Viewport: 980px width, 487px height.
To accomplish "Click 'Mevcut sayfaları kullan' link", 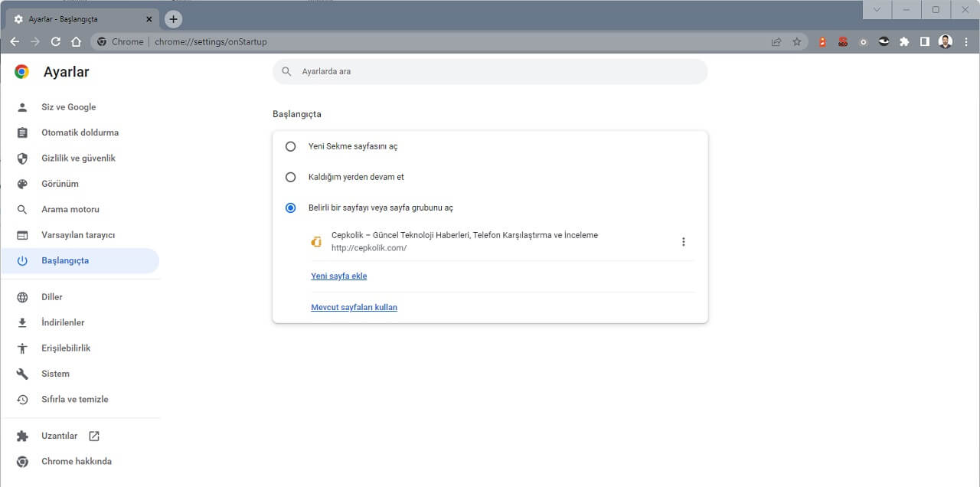I will (354, 308).
